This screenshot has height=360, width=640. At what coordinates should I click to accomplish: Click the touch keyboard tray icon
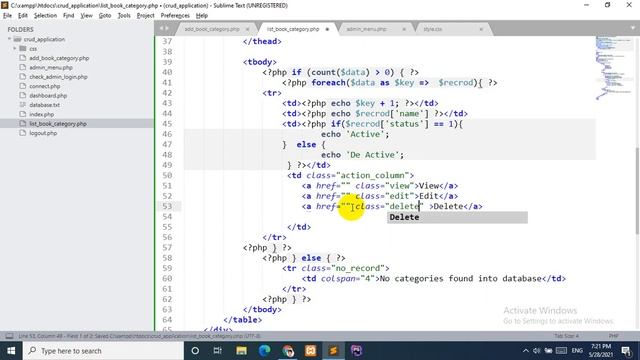click(562, 351)
